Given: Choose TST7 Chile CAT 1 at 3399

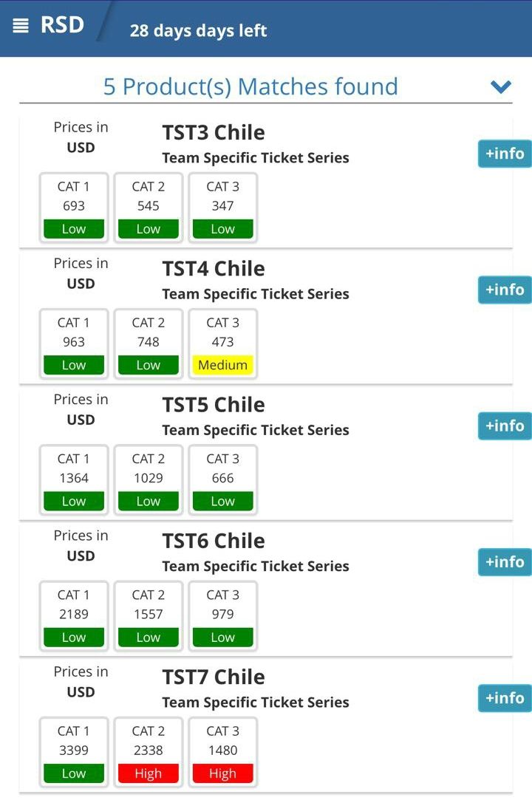Looking at the screenshot, I should pyautogui.click(x=74, y=752).
